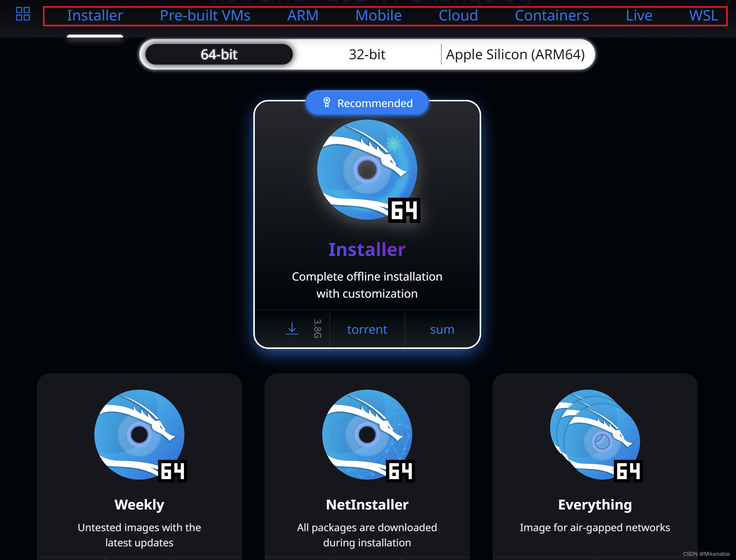Click the Installer disc image

pyautogui.click(x=367, y=170)
